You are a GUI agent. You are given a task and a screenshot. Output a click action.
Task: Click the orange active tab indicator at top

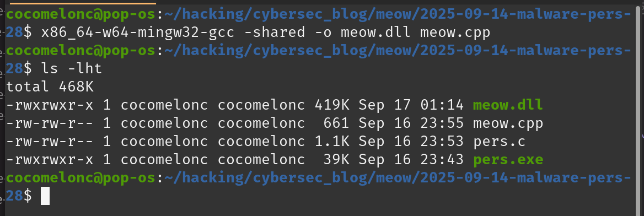pyautogui.click(x=83, y=3)
